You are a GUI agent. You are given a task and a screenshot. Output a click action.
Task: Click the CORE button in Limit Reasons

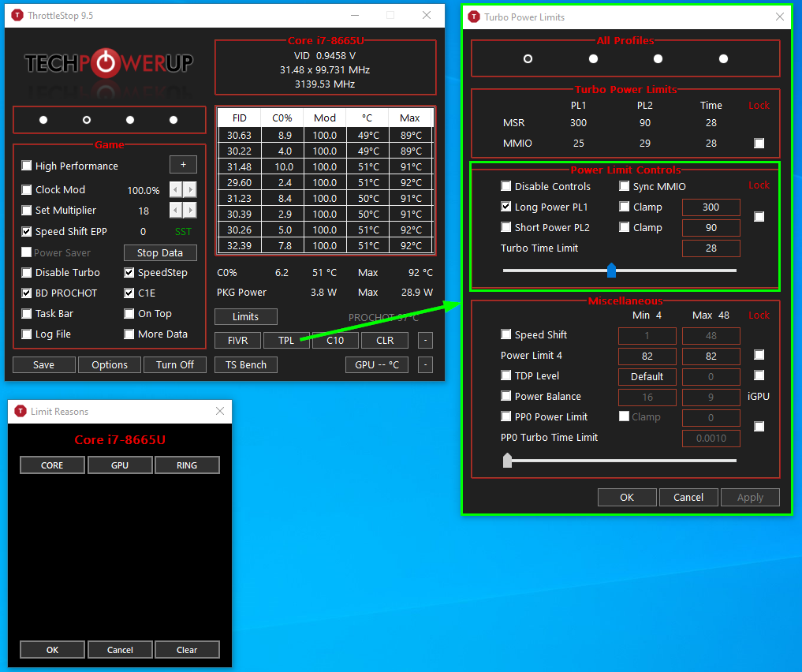pyautogui.click(x=52, y=465)
